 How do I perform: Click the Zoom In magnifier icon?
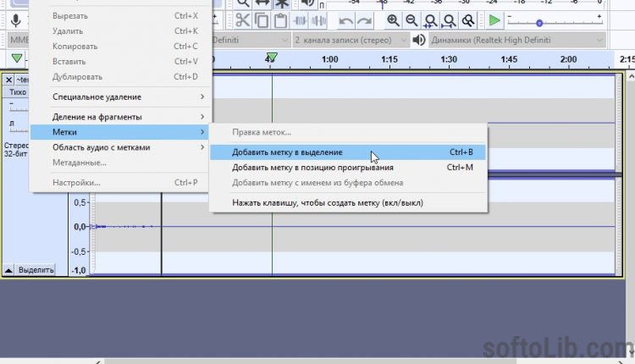[392, 20]
